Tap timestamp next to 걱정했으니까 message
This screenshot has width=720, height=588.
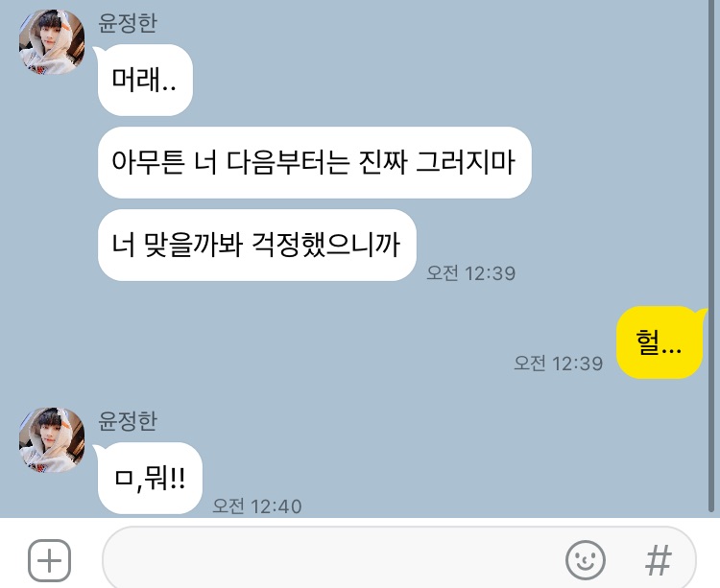pos(470,273)
